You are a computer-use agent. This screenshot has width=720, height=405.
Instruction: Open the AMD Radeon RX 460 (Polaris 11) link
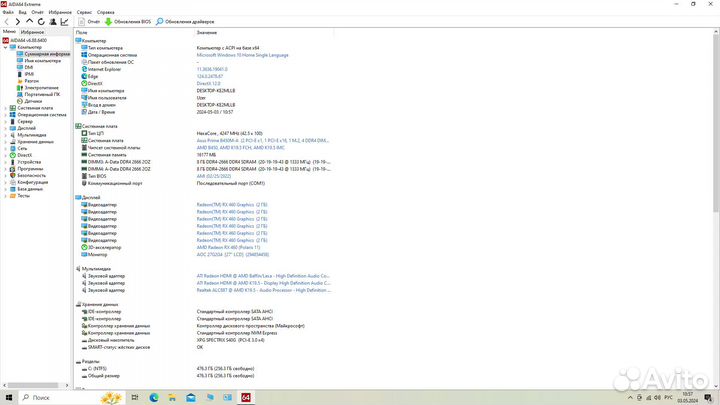[228, 248]
